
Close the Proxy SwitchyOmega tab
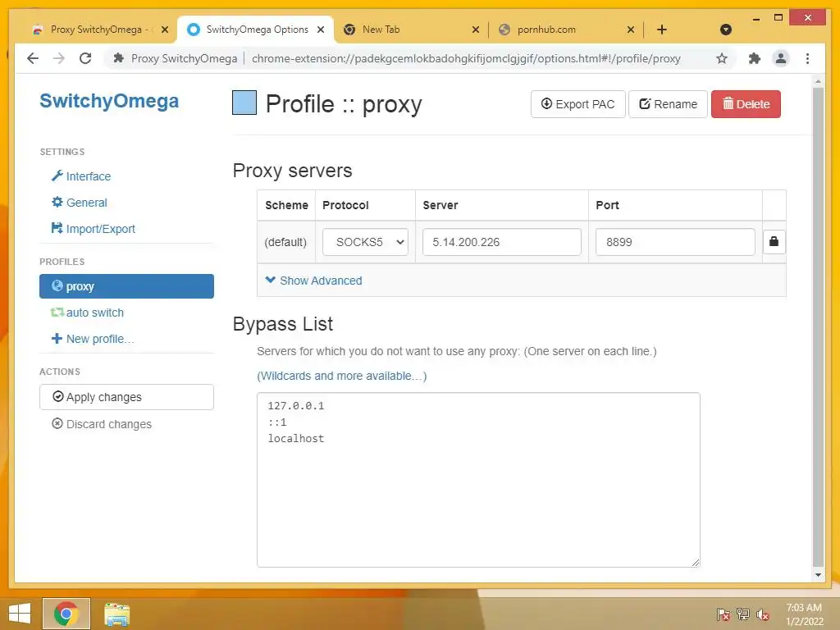pyautogui.click(x=165, y=30)
